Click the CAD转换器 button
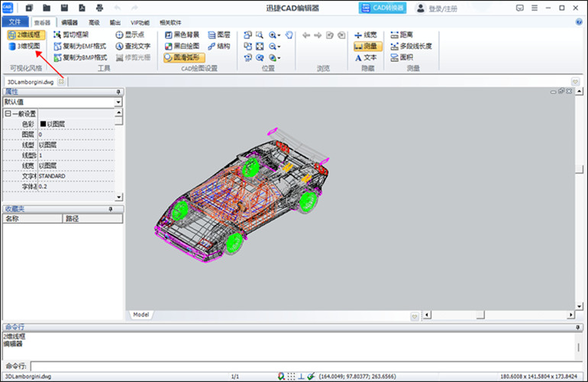This screenshot has width=588, height=382. pos(382,8)
